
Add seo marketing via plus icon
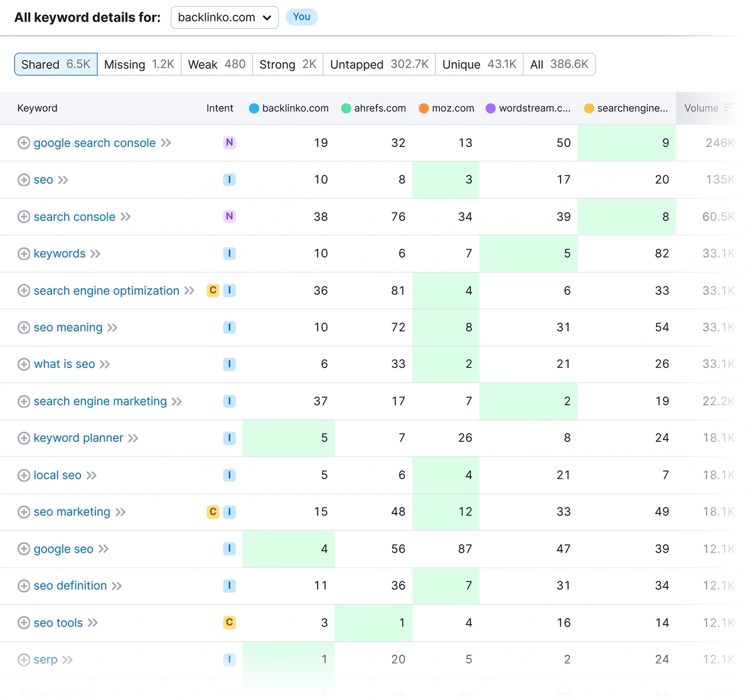click(24, 512)
